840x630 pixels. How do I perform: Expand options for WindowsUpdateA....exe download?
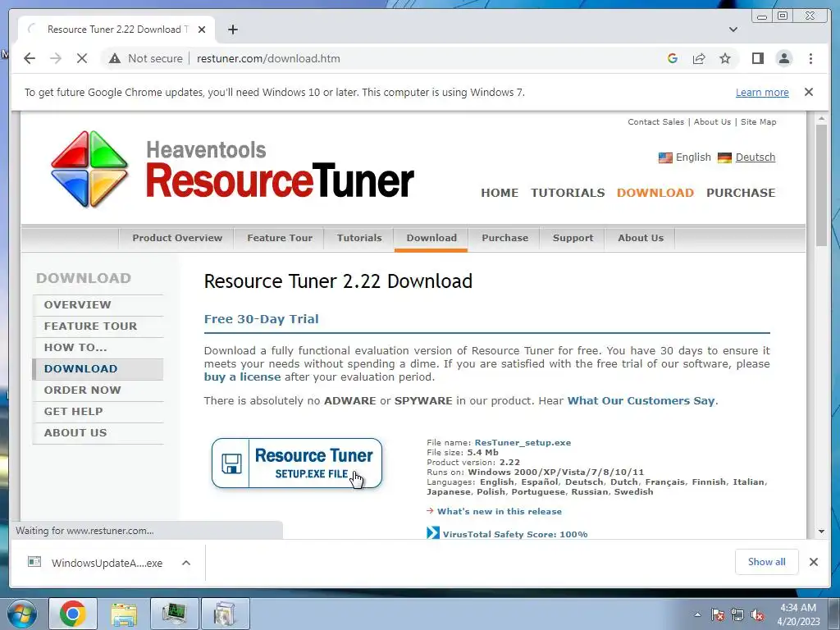[186, 563]
